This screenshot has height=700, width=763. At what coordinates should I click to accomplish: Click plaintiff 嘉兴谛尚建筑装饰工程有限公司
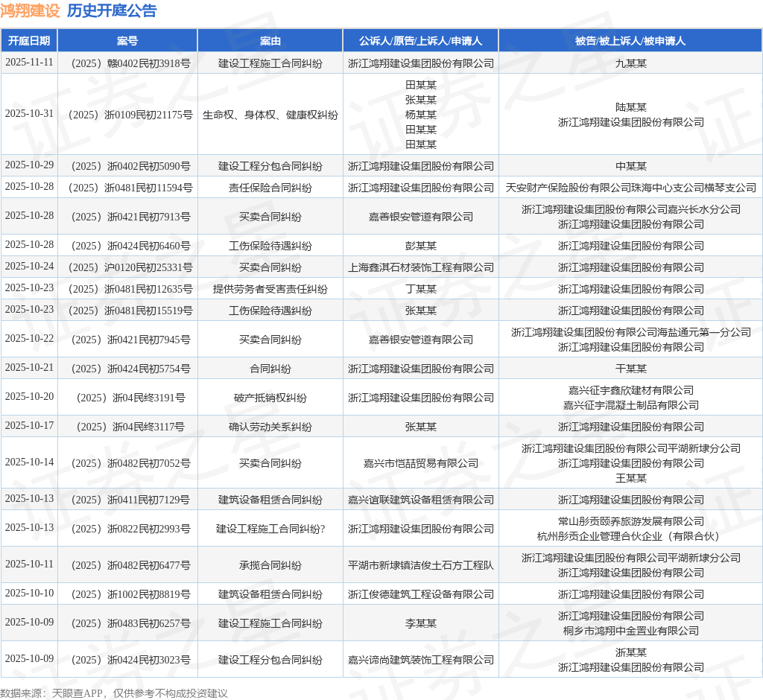[x=421, y=660]
